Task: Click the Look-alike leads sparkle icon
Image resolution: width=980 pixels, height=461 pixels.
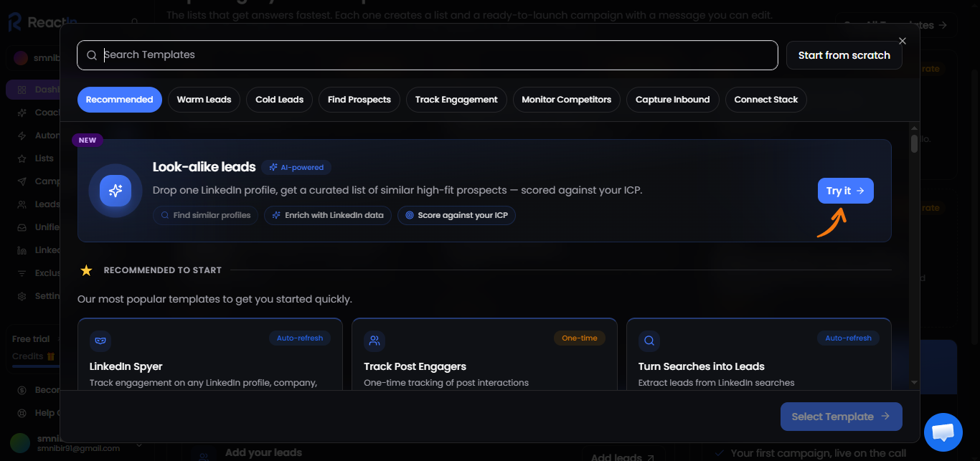Action: coord(116,191)
